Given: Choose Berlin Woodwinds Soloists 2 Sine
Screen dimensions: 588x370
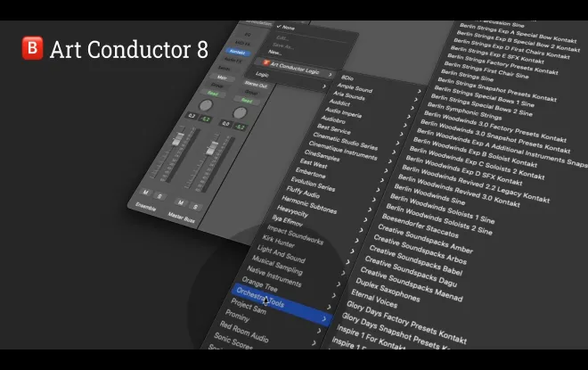Looking at the screenshot, I should click(438, 219).
